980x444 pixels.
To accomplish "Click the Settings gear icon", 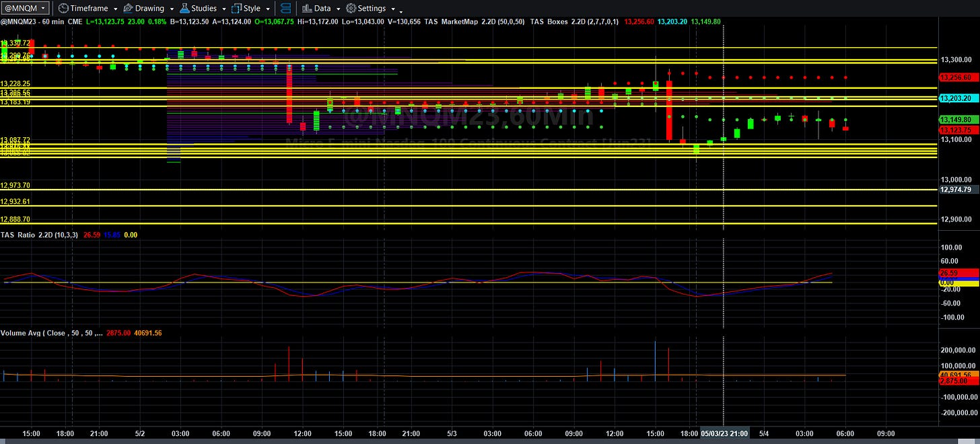I will (351, 9).
